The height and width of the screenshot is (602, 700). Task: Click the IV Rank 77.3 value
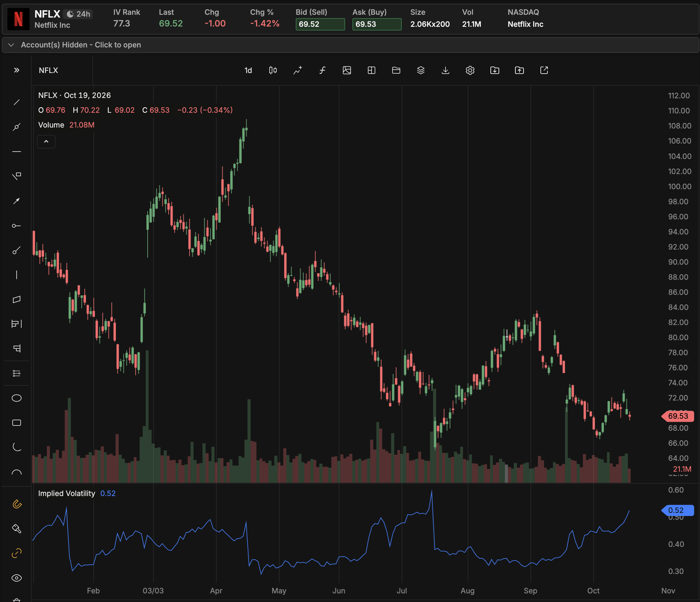(x=122, y=24)
